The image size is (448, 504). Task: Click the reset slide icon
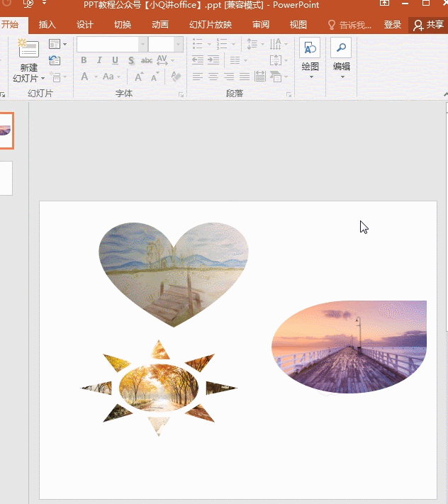55,60
